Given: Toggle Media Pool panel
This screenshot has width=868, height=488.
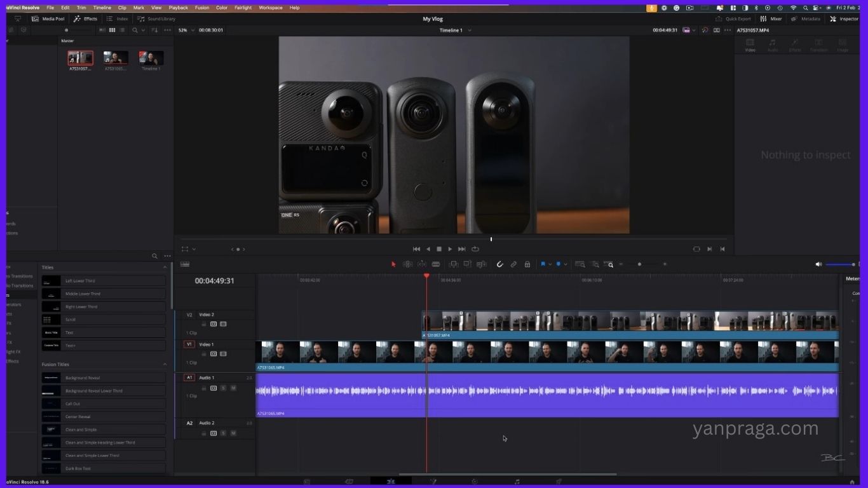Looking at the screenshot, I should point(48,19).
